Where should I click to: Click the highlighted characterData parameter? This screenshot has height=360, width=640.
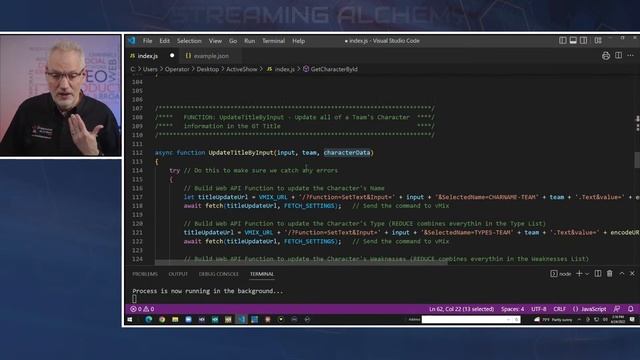347,153
